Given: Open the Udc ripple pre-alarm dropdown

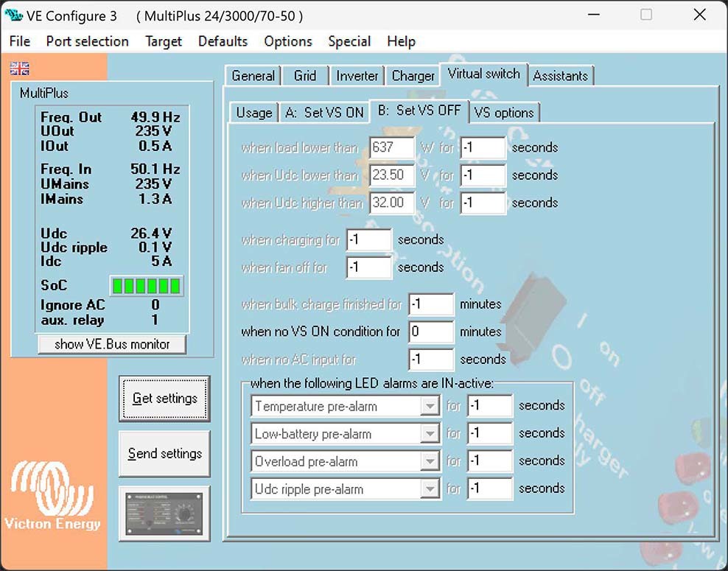Looking at the screenshot, I should (429, 489).
